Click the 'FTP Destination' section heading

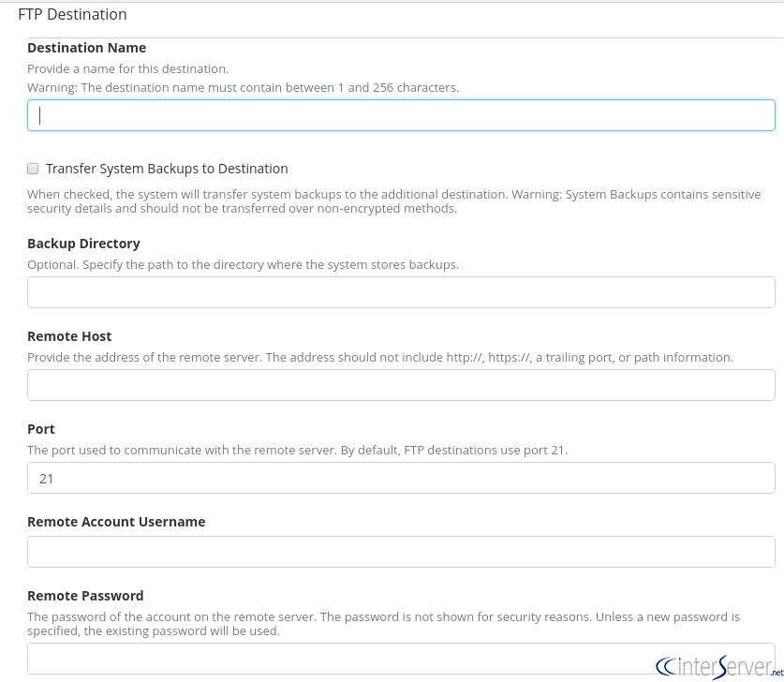pos(72,14)
